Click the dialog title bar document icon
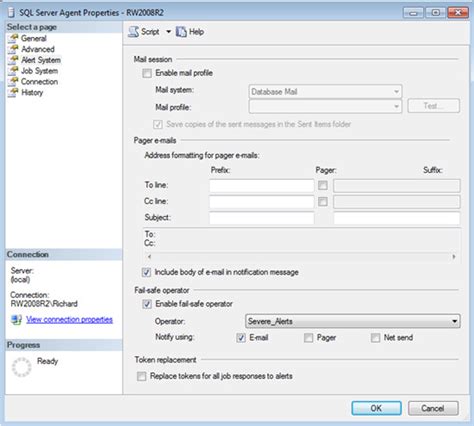This screenshot has width=474, height=426. click(x=12, y=12)
